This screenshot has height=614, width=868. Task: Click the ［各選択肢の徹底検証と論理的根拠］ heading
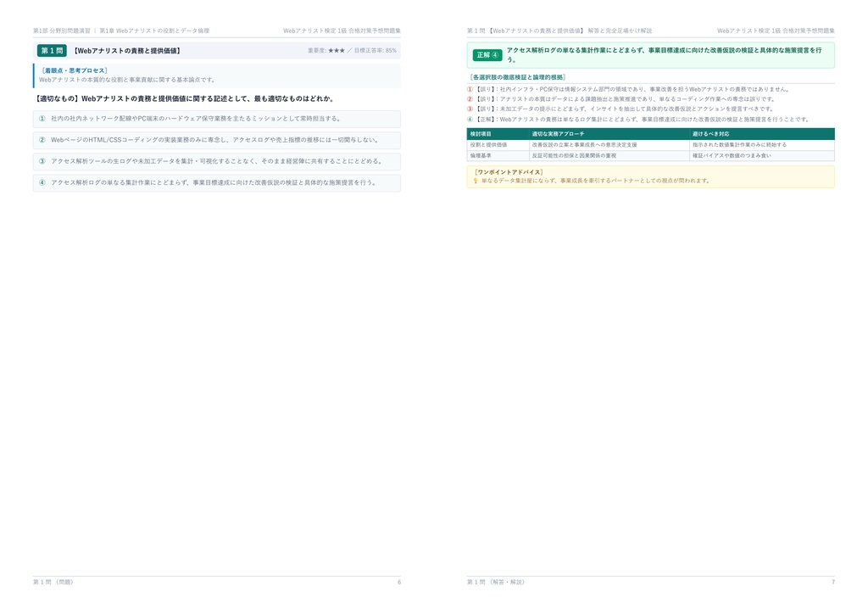point(517,77)
